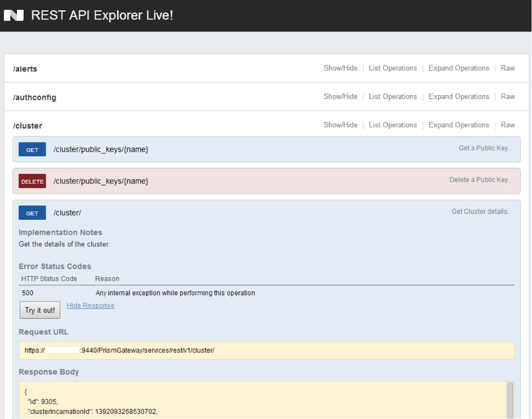532x419 pixels.
Task: Open Raw view for /authconfig
Action: coord(508,97)
